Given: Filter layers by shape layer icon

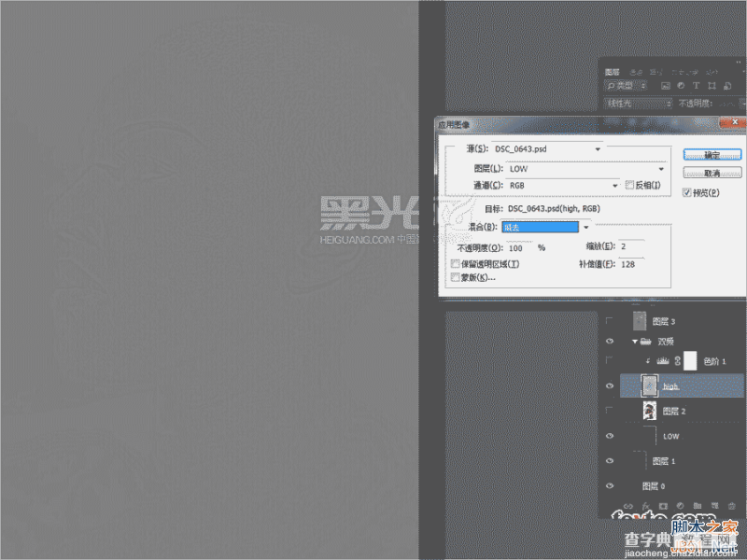Looking at the screenshot, I should [712, 86].
